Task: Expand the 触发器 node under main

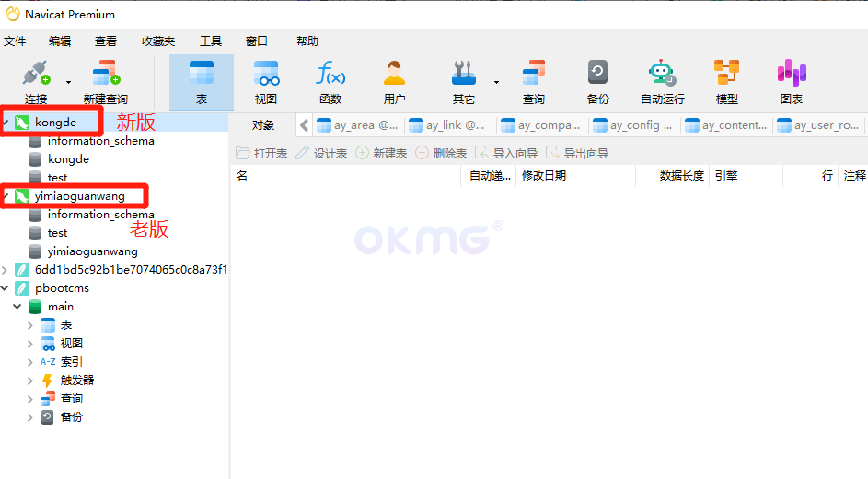Action: (x=29, y=380)
